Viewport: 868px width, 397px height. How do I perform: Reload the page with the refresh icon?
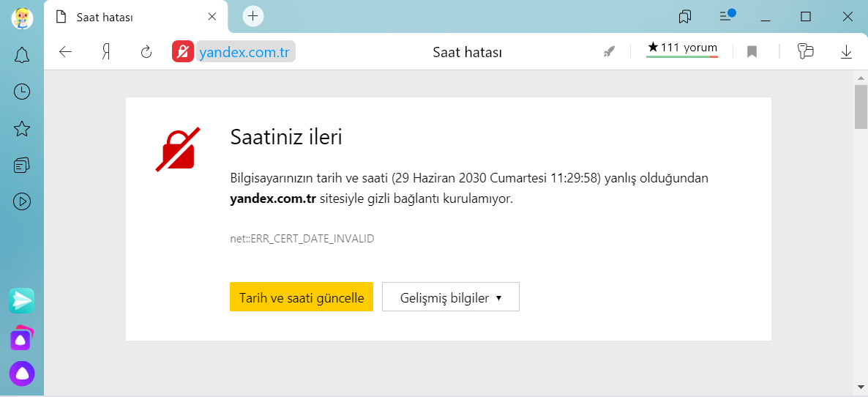[146, 52]
